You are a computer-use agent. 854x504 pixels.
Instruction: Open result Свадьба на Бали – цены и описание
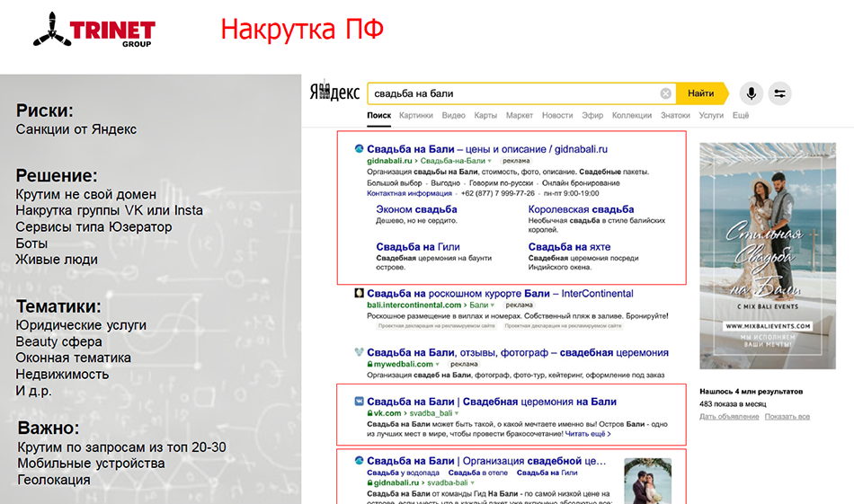pos(487,148)
